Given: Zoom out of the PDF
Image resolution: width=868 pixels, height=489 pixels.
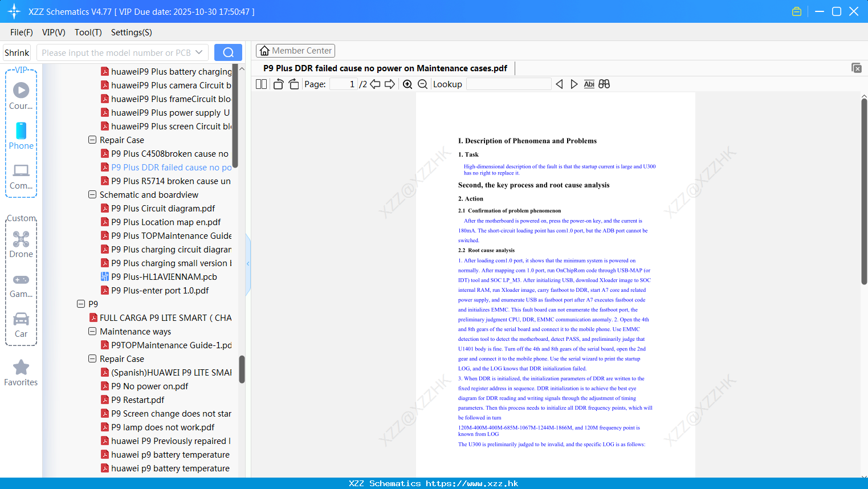Looking at the screenshot, I should tap(423, 84).
